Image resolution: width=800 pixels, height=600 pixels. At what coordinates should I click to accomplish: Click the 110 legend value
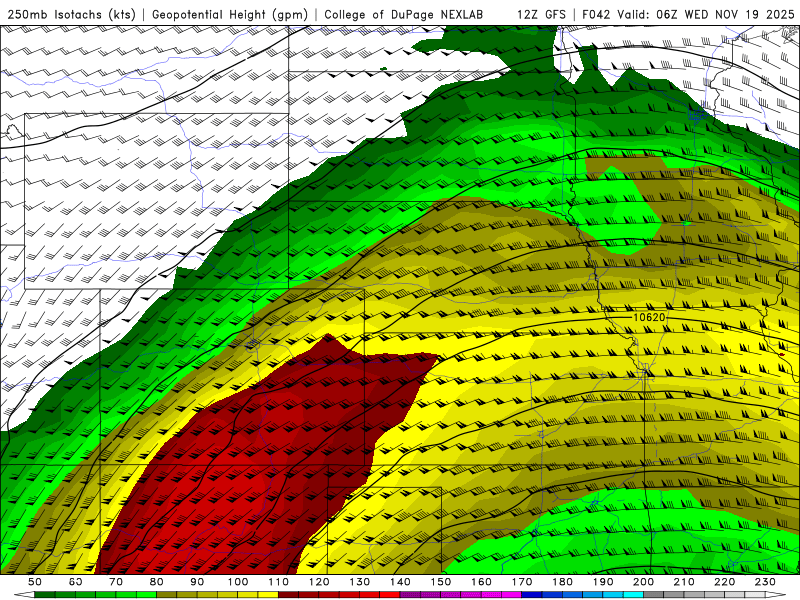(279, 582)
